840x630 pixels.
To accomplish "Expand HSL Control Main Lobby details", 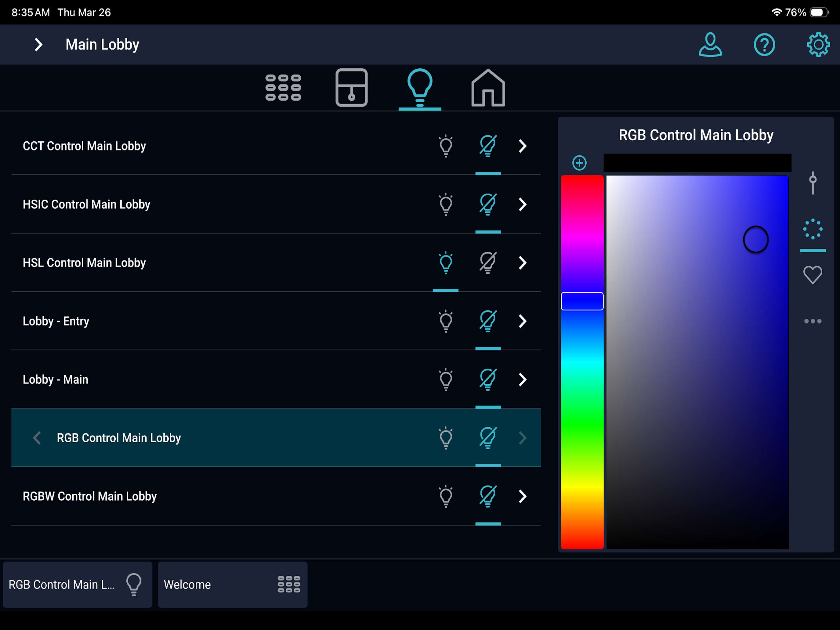I will 523,263.
